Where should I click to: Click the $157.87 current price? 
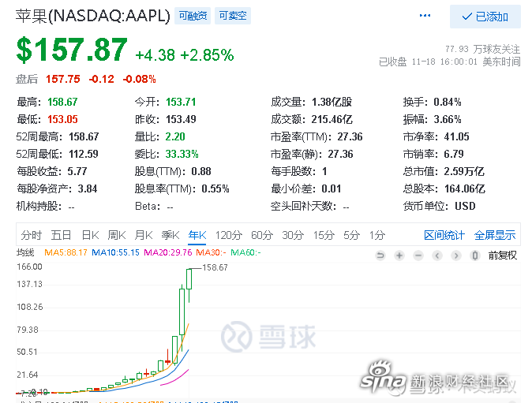[72, 50]
